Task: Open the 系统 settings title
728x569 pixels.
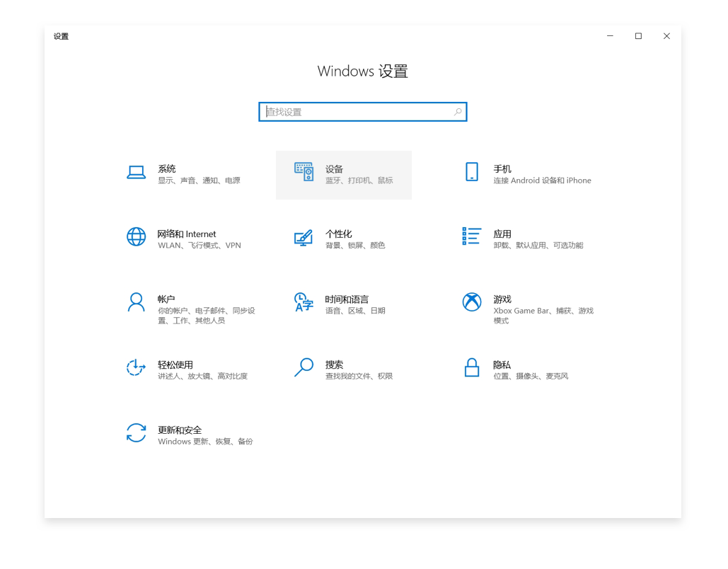Action: click(167, 168)
